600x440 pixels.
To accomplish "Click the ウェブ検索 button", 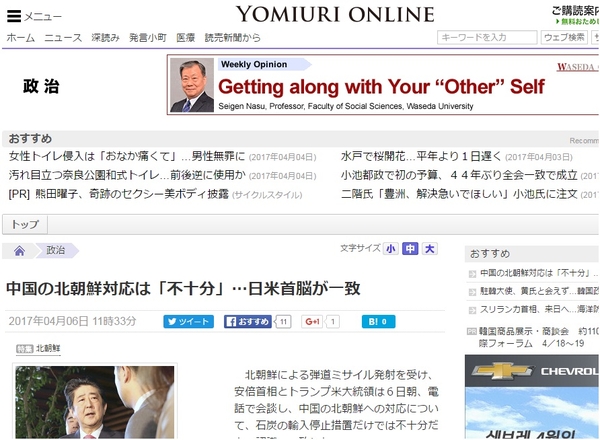I will pos(564,37).
